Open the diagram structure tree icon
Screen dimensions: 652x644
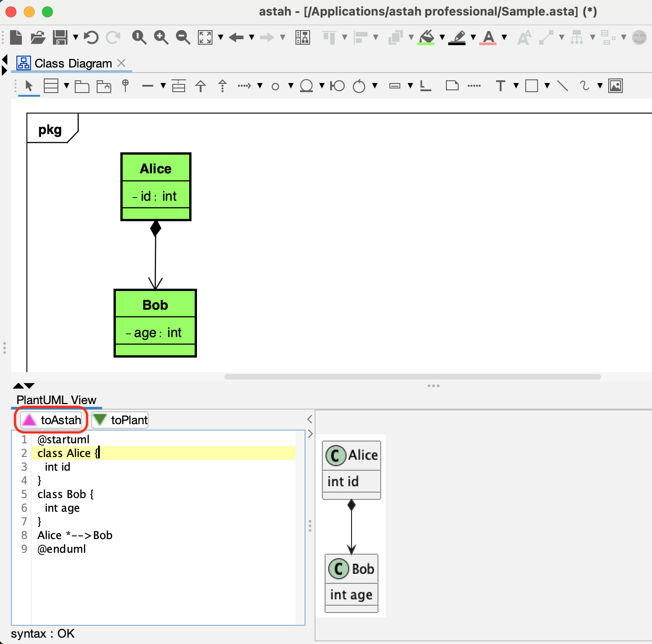pos(303,37)
